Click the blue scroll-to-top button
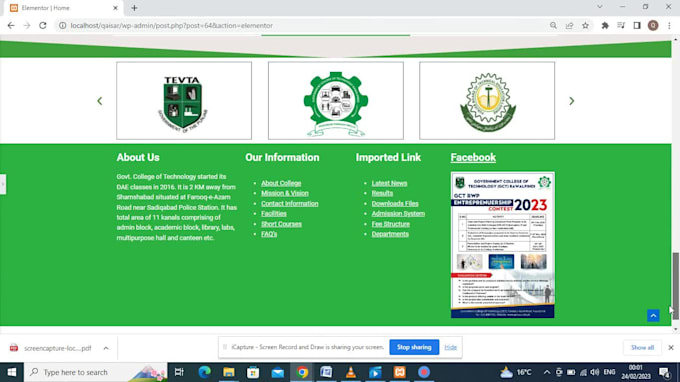The image size is (680, 382). [653, 315]
